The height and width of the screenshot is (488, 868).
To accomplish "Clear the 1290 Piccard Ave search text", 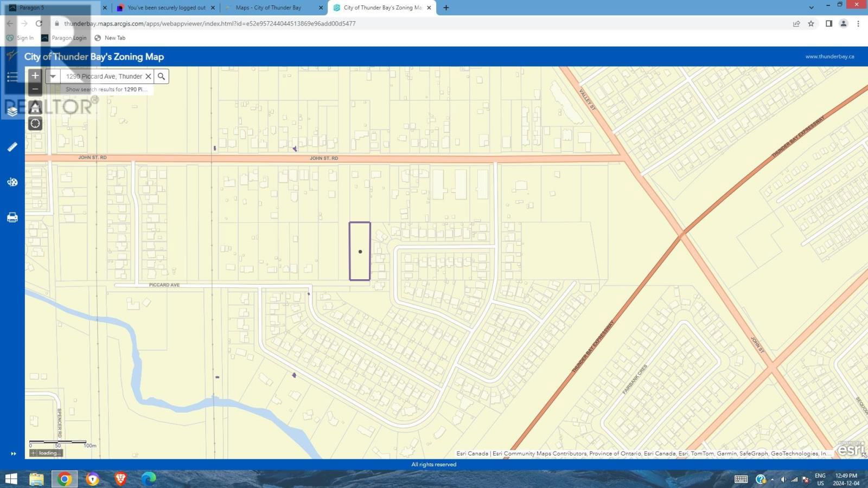I will click(x=148, y=76).
